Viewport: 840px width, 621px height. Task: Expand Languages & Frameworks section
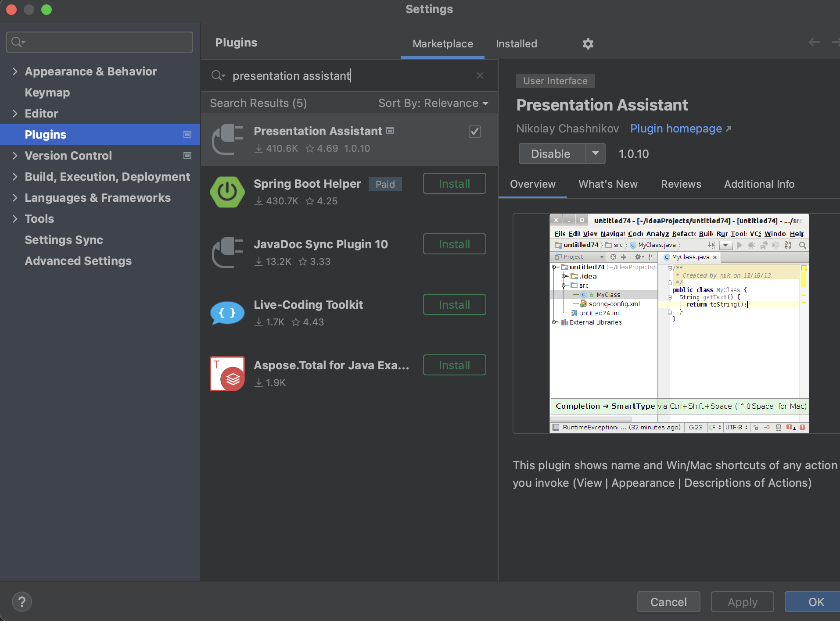[15, 197]
